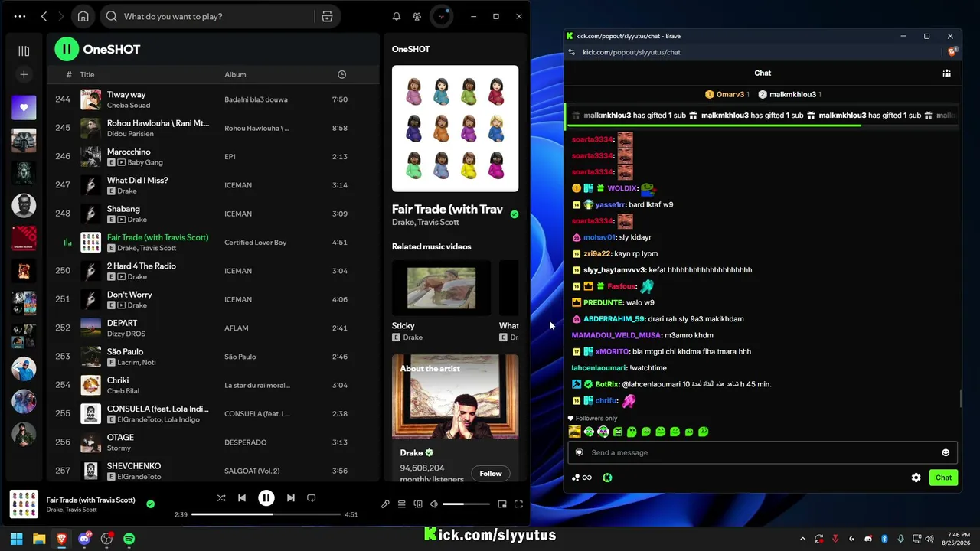
Task: Sort tracks by the duration clock icon
Action: click(341, 74)
